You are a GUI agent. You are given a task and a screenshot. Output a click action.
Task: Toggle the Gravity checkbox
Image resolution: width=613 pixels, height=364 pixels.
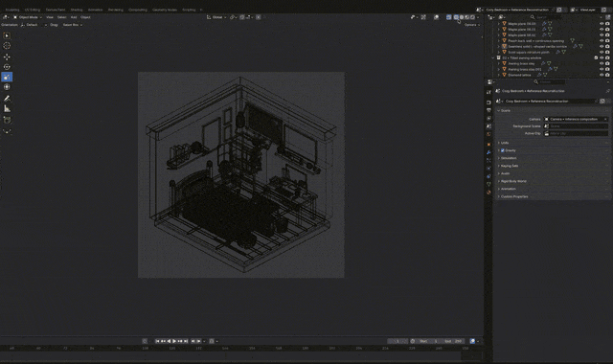pos(503,150)
